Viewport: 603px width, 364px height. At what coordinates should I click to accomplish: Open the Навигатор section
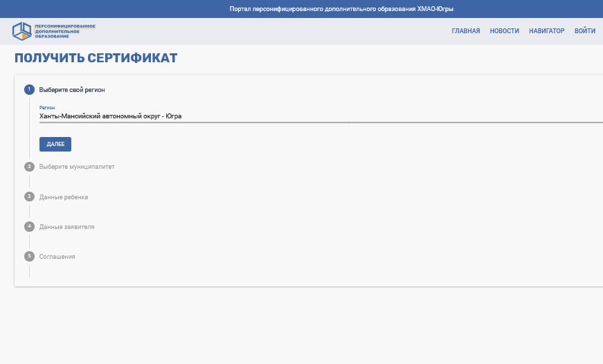(546, 31)
